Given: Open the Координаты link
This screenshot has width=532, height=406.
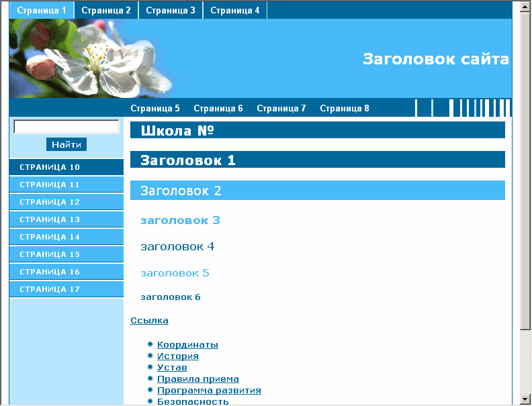Looking at the screenshot, I should pyautogui.click(x=187, y=345).
